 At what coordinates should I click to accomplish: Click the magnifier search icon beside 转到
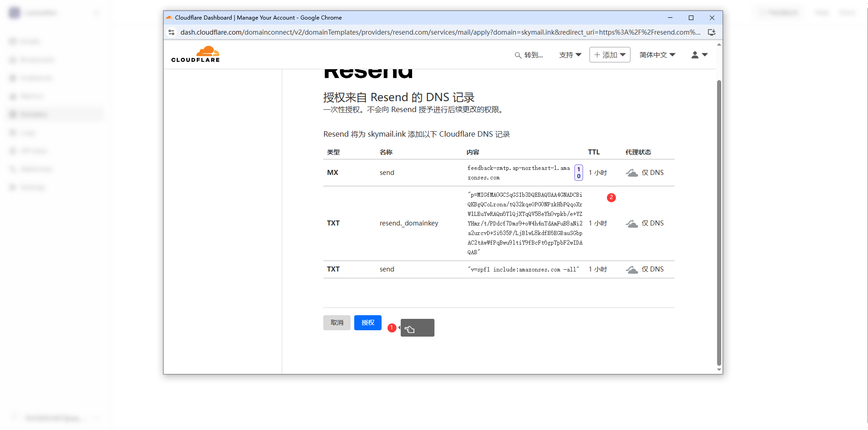[x=518, y=55]
